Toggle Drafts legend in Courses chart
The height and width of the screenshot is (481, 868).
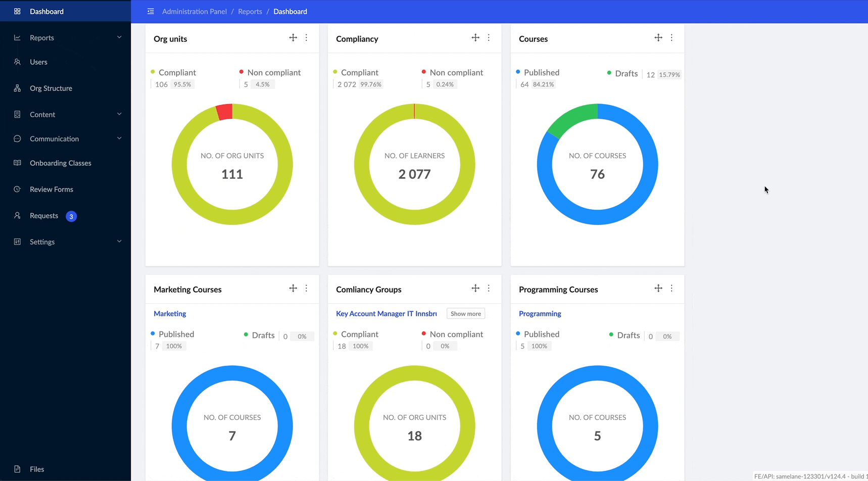pyautogui.click(x=626, y=74)
